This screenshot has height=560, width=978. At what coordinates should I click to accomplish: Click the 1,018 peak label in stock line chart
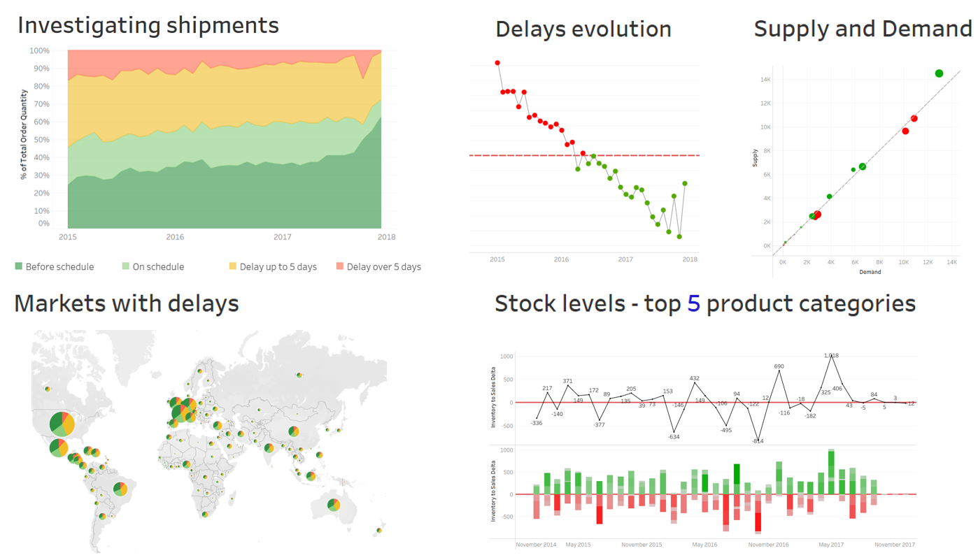[x=831, y=356]
